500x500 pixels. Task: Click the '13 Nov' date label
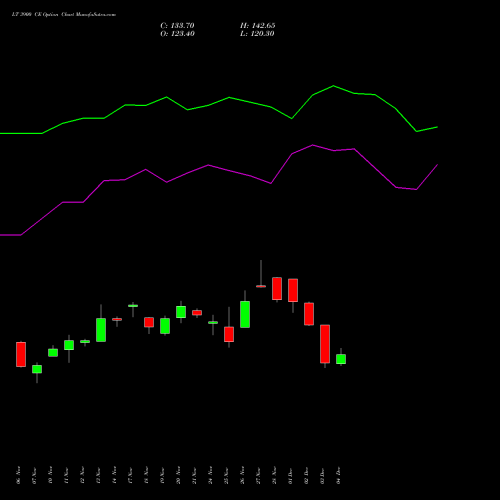[x=98, y=475]
